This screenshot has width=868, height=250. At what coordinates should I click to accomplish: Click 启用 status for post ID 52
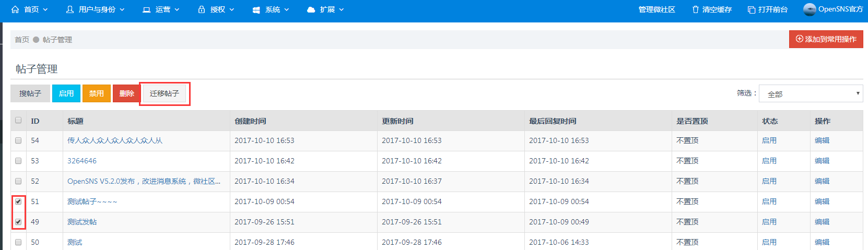pyautogui.click(x=769, y=181)
